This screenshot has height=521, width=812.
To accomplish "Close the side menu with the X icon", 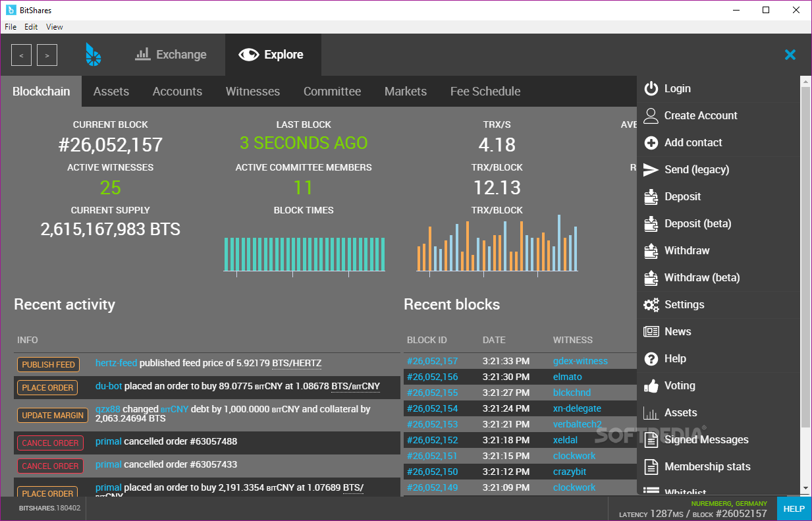I will tap(790, 55).
